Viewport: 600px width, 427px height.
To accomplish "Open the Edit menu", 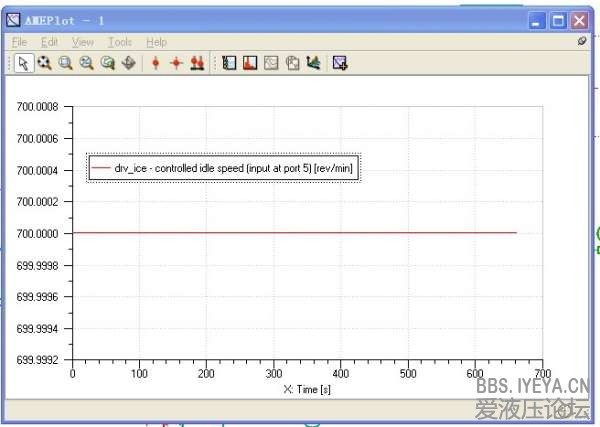I will pyautogui.click(x=49, y=42).
